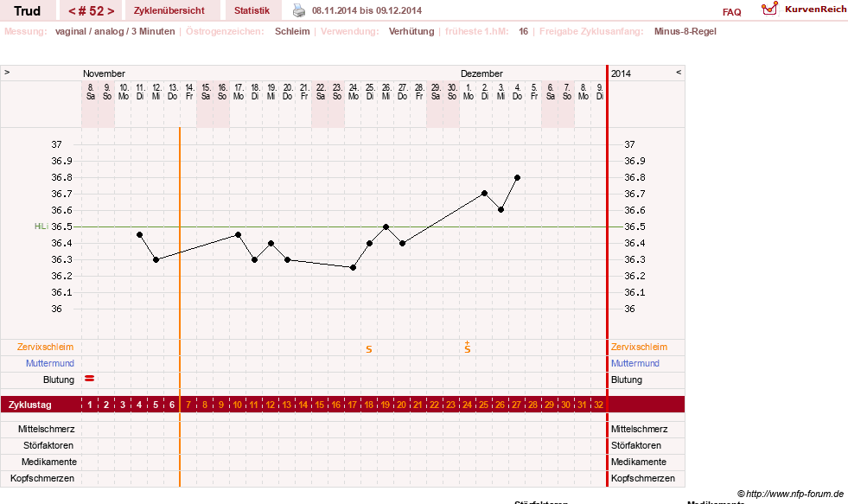
Task: Click the November month label
Action: click(104, 73)
